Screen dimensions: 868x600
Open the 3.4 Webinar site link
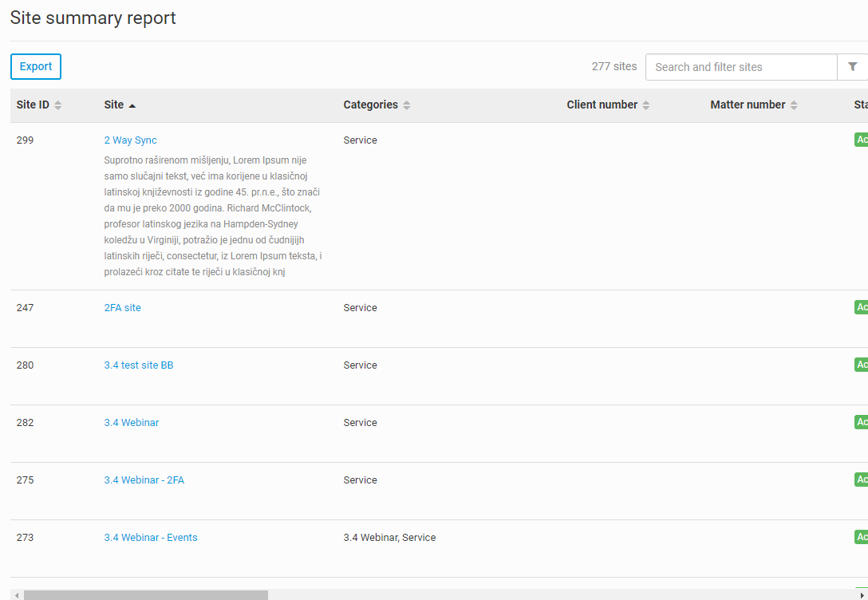(x=131, y=423)
